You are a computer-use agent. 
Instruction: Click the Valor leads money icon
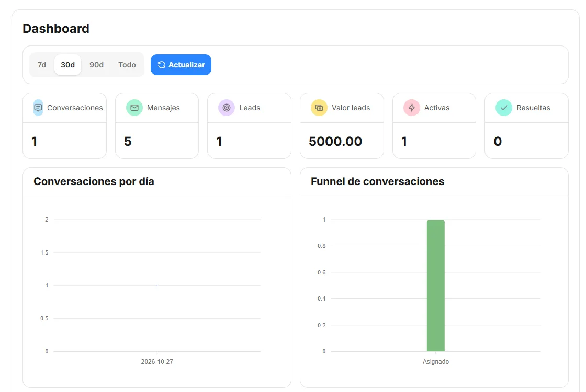pyautogui.click(x=319, y=108)
